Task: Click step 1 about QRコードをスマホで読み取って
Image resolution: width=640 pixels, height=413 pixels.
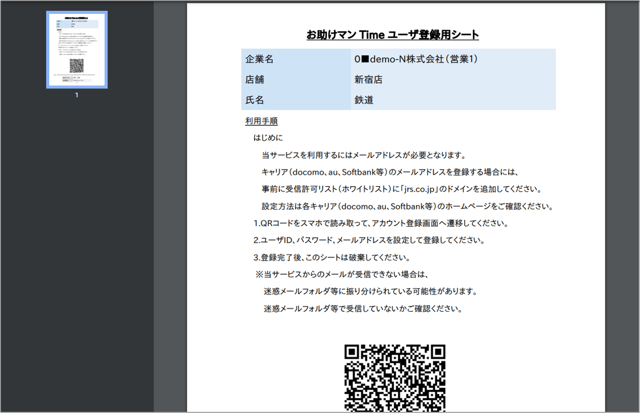Action: pyautogui.click(x=381, y=224)
